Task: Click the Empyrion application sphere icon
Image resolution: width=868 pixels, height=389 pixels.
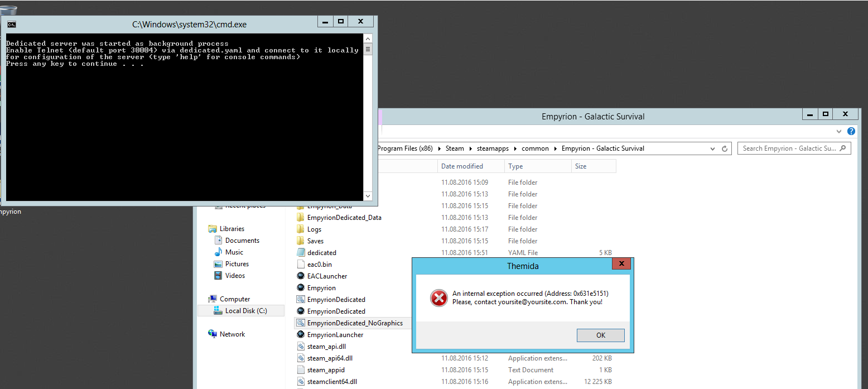Action: tap(301, 288)
